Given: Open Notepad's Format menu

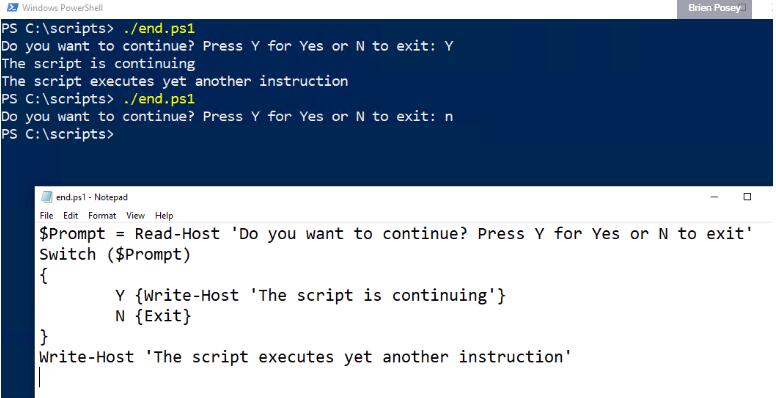Looking at the screenshot, I should tap(102, 215).
